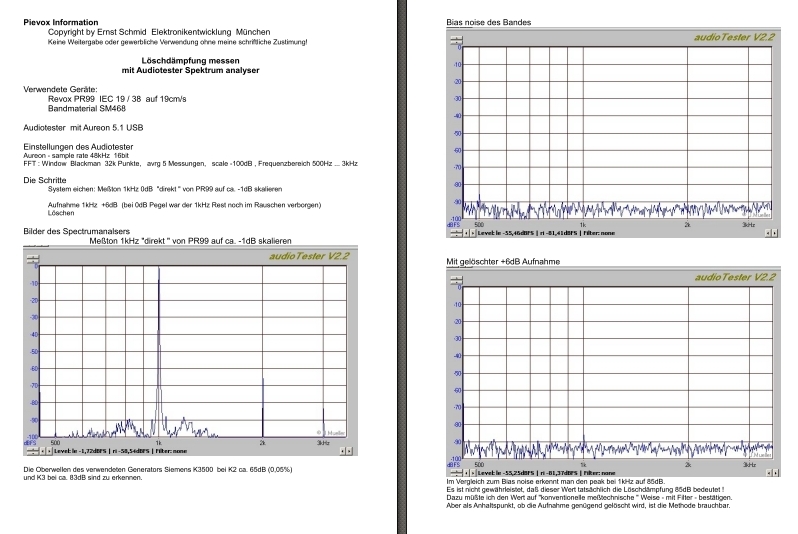Screen dimensions: 798x534
Task: Click the 3kHz axis label in gelöschter +6dB chart
Action: coord(749,464)
